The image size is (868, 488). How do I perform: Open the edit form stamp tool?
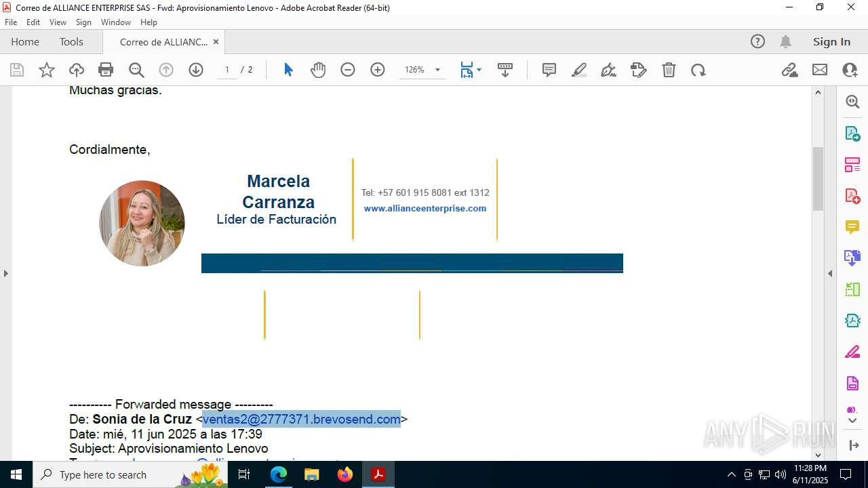(639, 70)
